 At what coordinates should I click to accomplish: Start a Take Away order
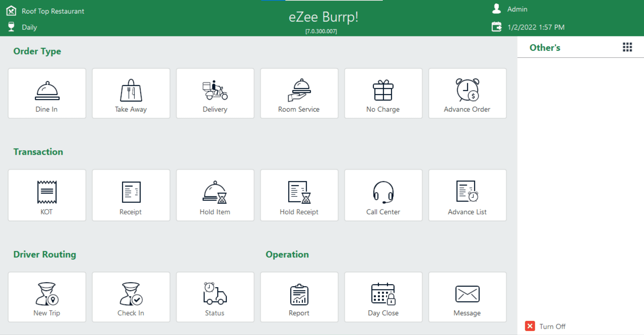point(131,93)
